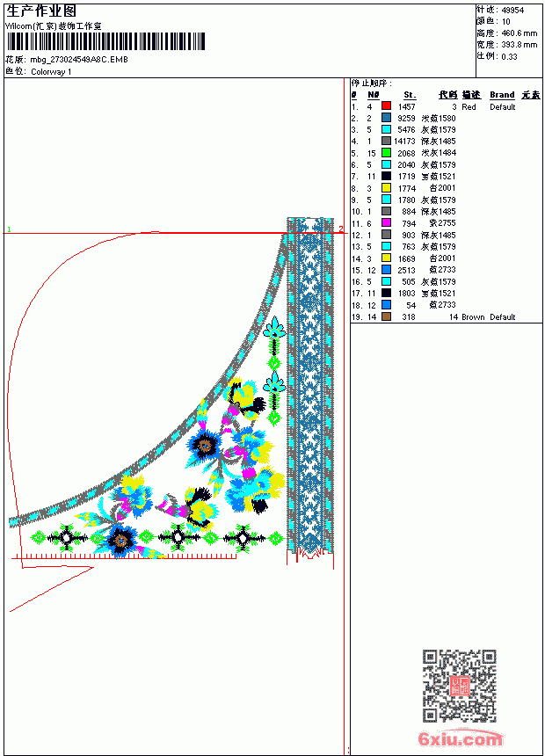The height and width of the screenshot is (756, 545).
Task: Click the red color swatch in stop row 1
Action: pos(386,105)
